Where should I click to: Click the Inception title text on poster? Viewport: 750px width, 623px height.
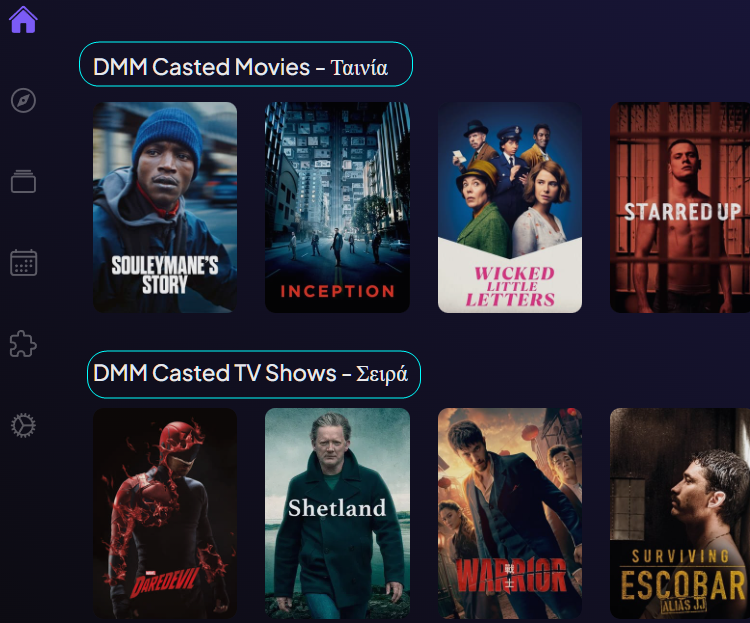coord(337,291)
